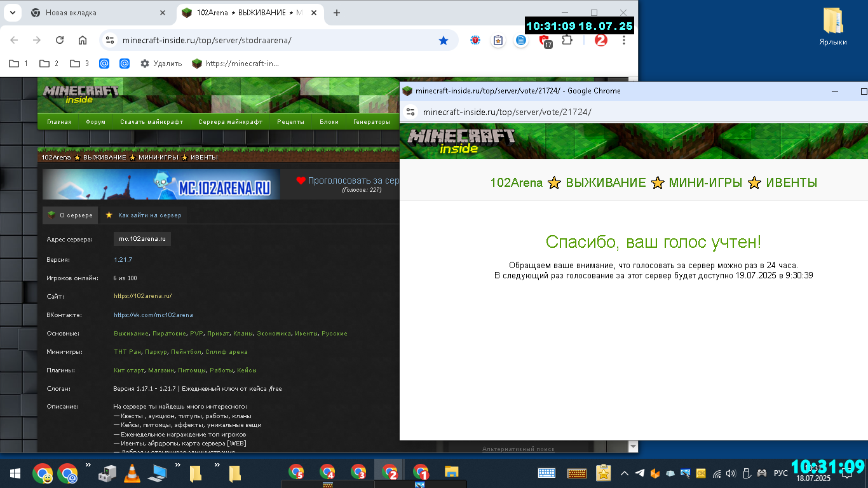Open site information icon in main address bar
Viewport: 868px width, 488px height.
(110, 40)
